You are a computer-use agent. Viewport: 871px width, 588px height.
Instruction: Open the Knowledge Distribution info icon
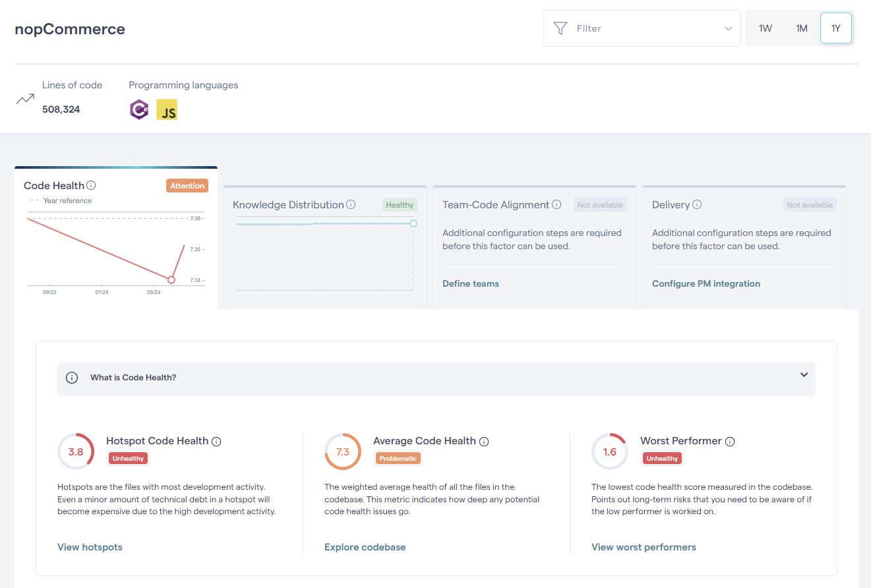(351, 204)
